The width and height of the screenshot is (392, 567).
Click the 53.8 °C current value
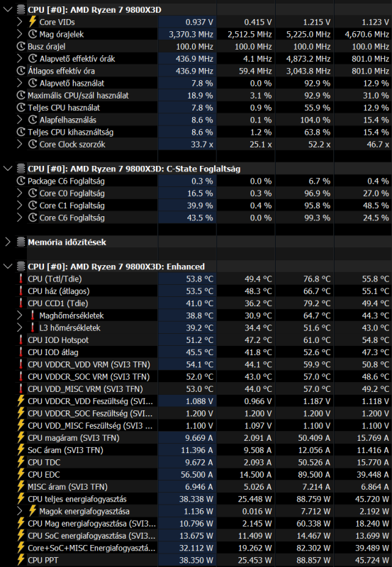(198, 279)
